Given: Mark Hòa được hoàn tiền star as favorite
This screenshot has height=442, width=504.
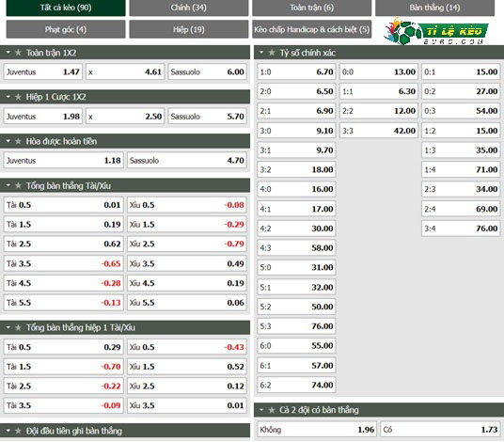Looking at the screenshot, I should point(18,141).
